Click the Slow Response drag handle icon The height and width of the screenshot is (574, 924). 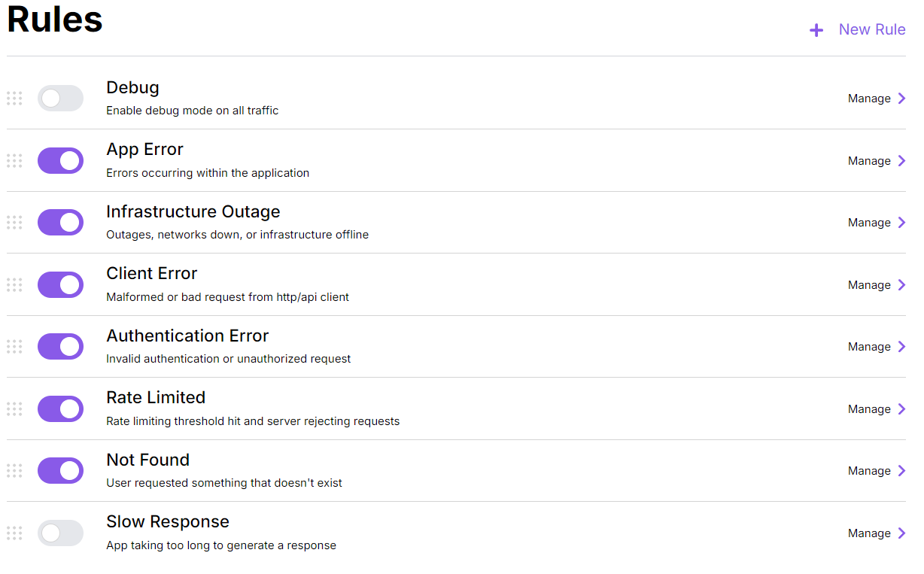click(x=14, y=533)
